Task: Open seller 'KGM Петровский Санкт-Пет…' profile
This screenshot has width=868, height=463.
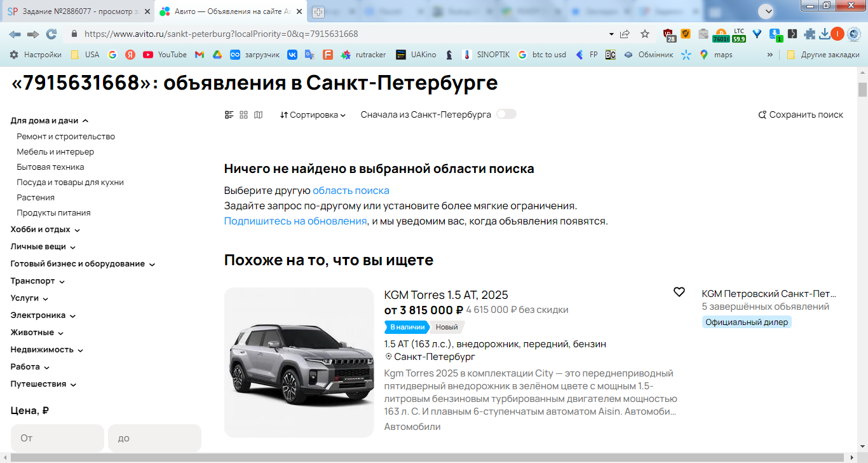Action: [x=769, y=294]
